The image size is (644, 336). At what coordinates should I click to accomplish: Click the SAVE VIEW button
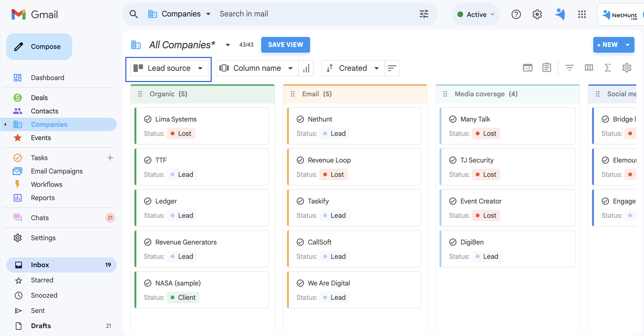click(286, 45)
